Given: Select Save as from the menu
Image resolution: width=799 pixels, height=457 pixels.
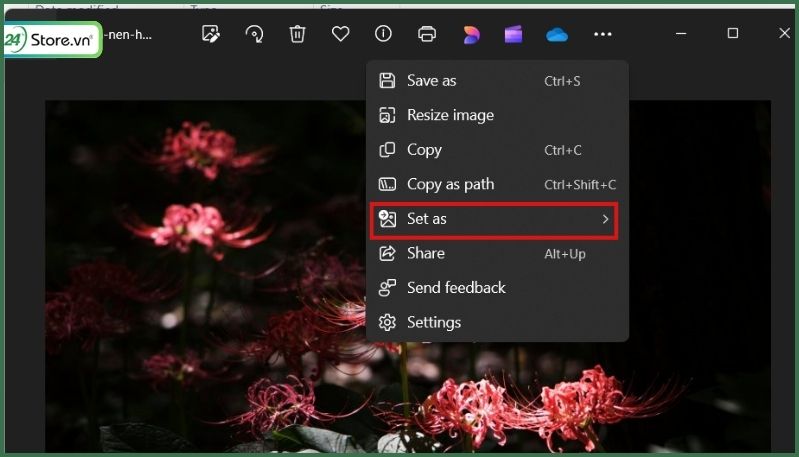Looking at the screenshot, I should point(430,81).
